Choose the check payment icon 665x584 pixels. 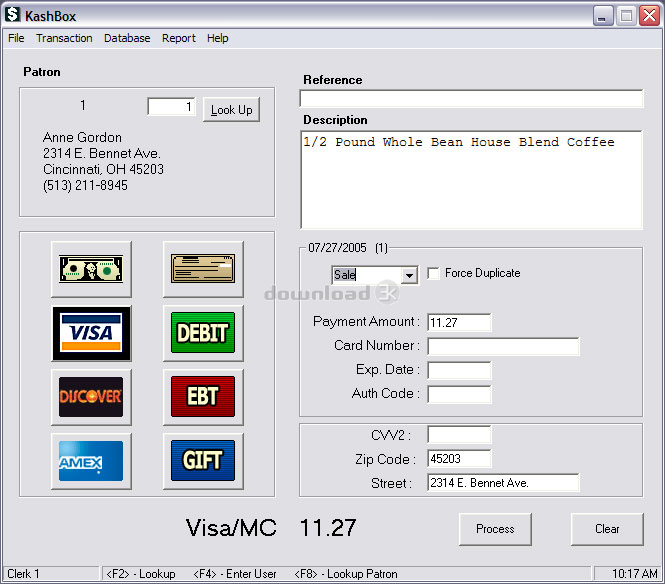pyautogui.click(x=203, y=269)
